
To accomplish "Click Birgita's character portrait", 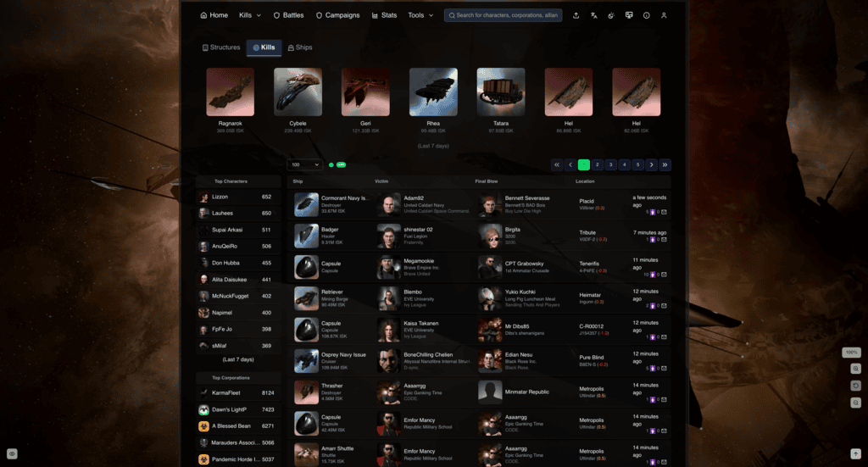I will point(490,236).
